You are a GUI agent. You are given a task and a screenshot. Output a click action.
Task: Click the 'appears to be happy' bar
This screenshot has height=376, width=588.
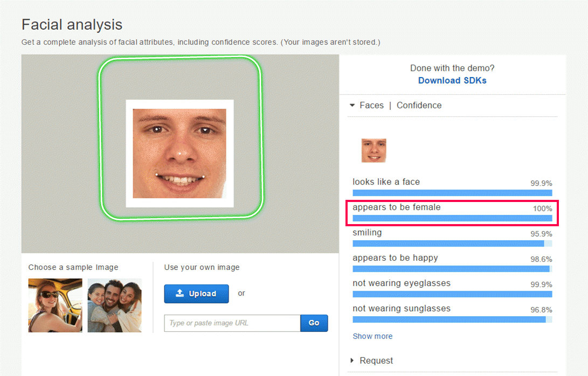(452, 269)
